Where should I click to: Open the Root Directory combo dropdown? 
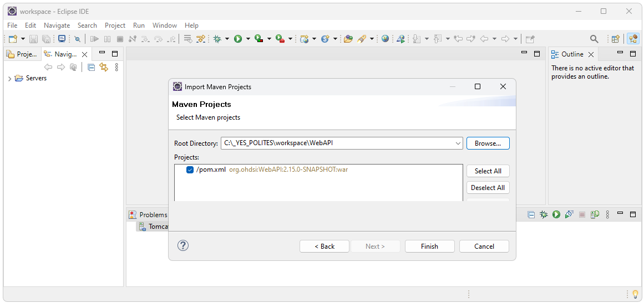[x=458, y=143]
